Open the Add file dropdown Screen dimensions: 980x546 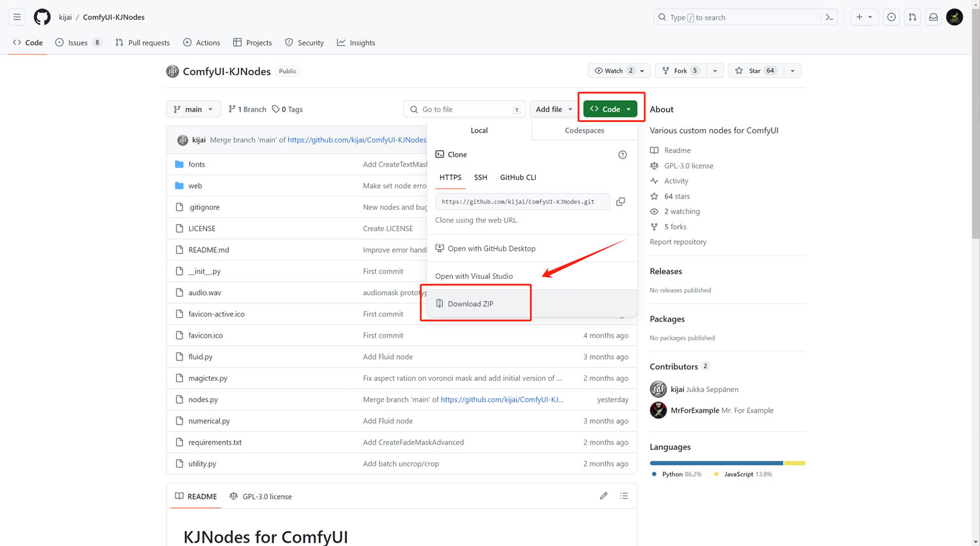tap(553, 109)
